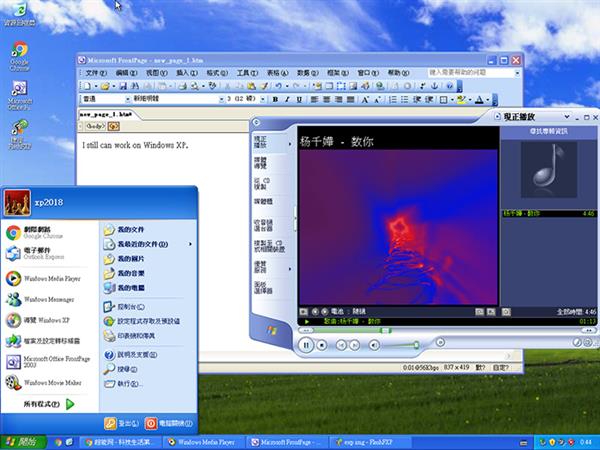This screenshot has height=450, width=600.
Task: Pause playback in Windows Media Player
Action: tap(307, 344)
